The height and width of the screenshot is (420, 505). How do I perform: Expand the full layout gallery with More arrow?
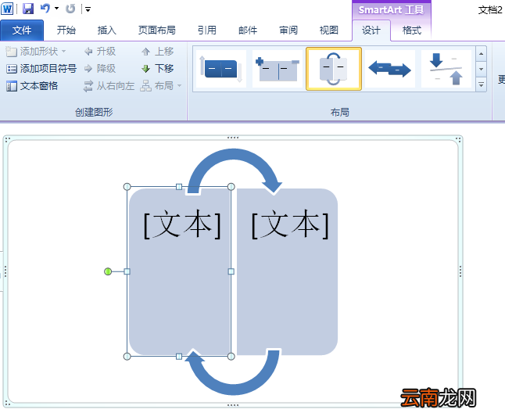click(x=481, y=84)
